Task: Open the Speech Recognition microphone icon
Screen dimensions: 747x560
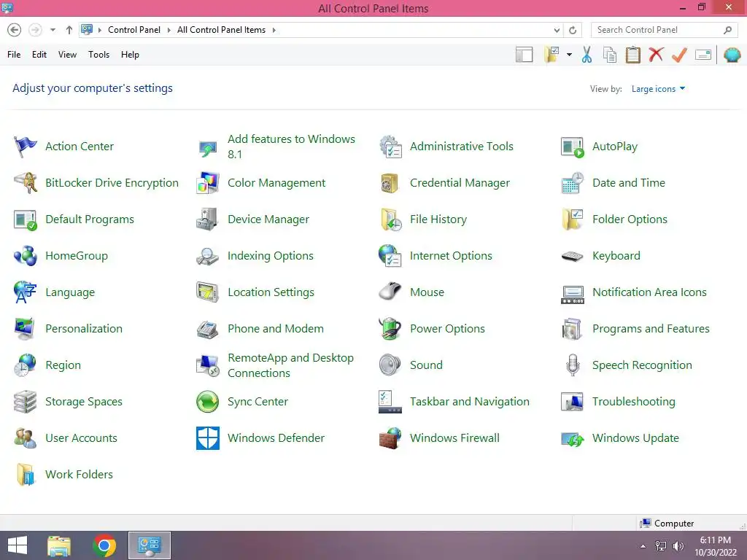Action: pos(573,365)
